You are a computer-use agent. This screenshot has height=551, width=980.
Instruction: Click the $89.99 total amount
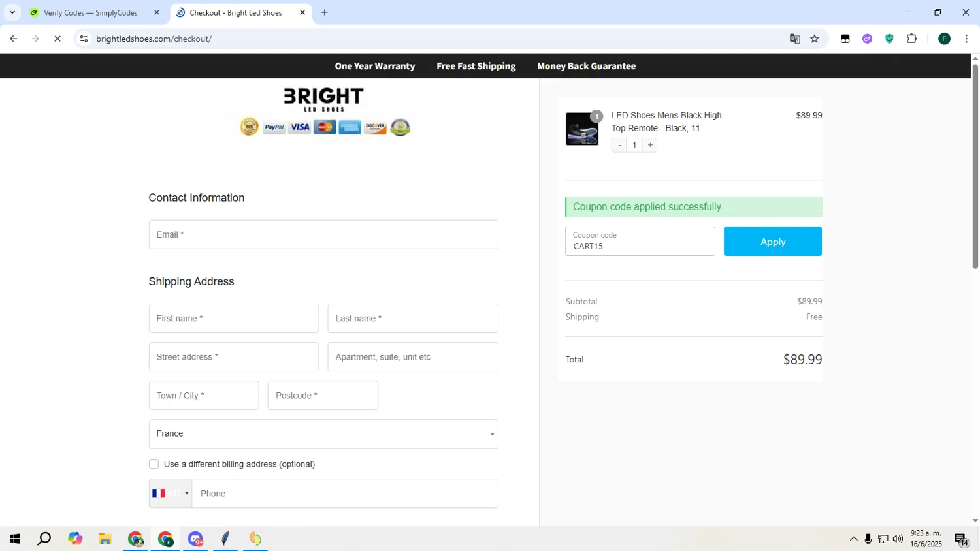click(802, 359)
